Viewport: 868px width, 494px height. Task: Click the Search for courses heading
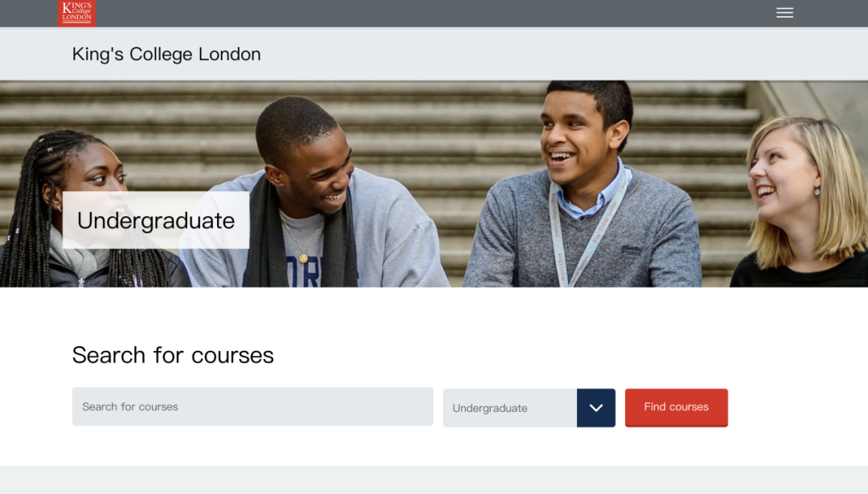point(173,355)
